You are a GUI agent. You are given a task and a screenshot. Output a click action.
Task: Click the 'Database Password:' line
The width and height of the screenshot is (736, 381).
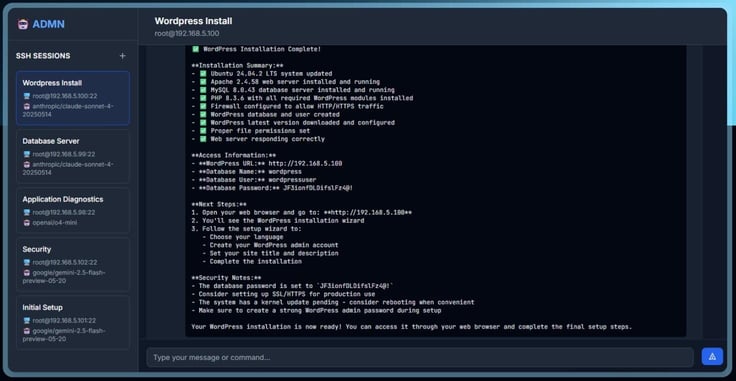click(x=272, y=188)
